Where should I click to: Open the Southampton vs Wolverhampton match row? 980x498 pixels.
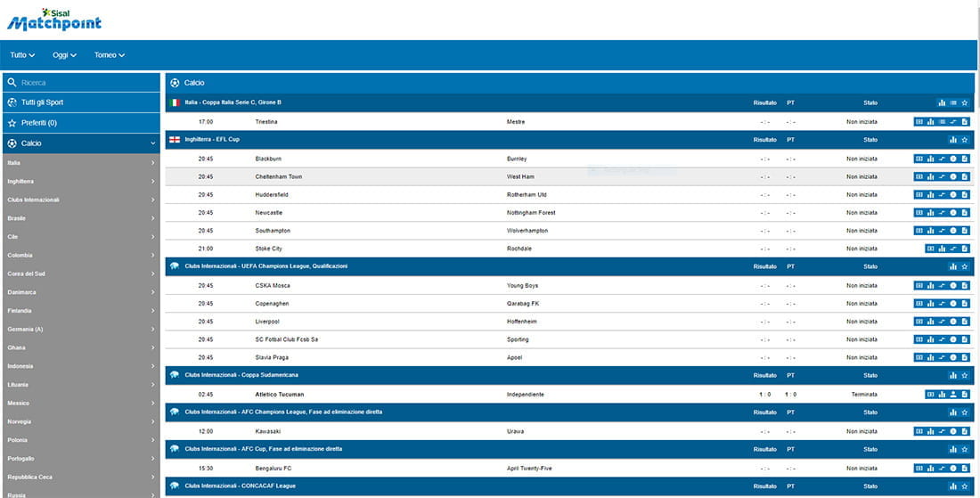coord(569,231)
